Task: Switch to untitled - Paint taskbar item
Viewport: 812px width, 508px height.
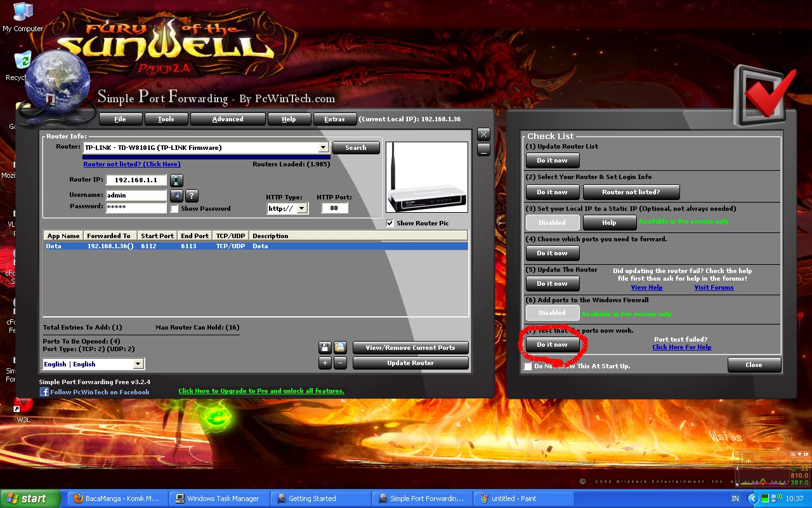Action: [524, 498]
